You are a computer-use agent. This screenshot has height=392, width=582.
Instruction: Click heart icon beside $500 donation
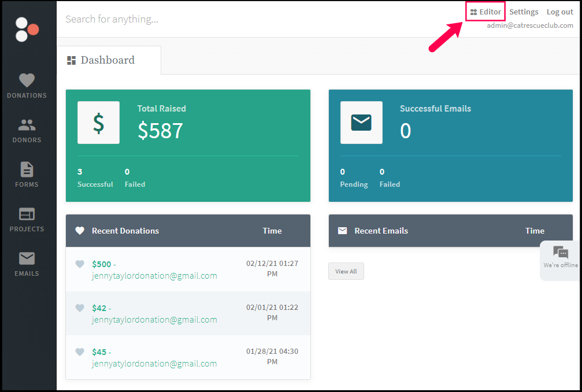[80, 264]
